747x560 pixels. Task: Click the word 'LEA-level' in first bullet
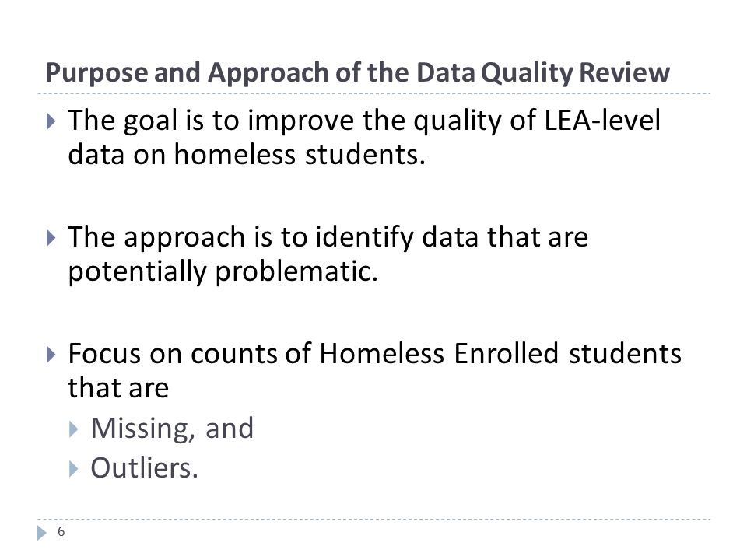(602, 120)
